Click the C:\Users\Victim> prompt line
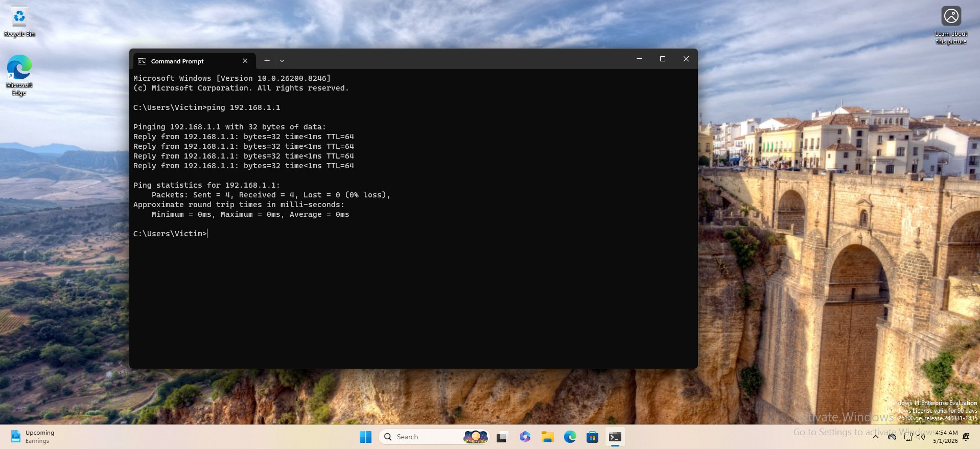The height and width of the screenshot is (449, 980). (170, 234)
